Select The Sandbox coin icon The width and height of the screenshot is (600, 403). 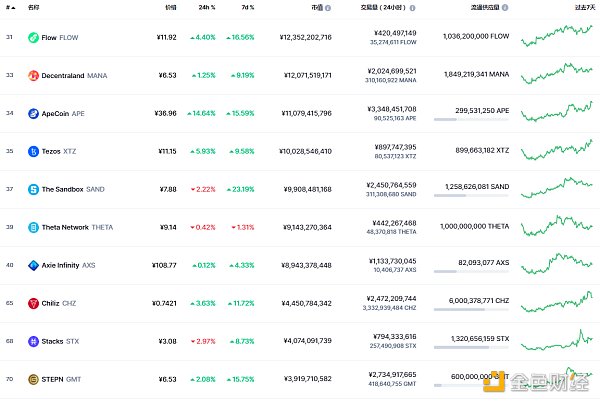33,189
